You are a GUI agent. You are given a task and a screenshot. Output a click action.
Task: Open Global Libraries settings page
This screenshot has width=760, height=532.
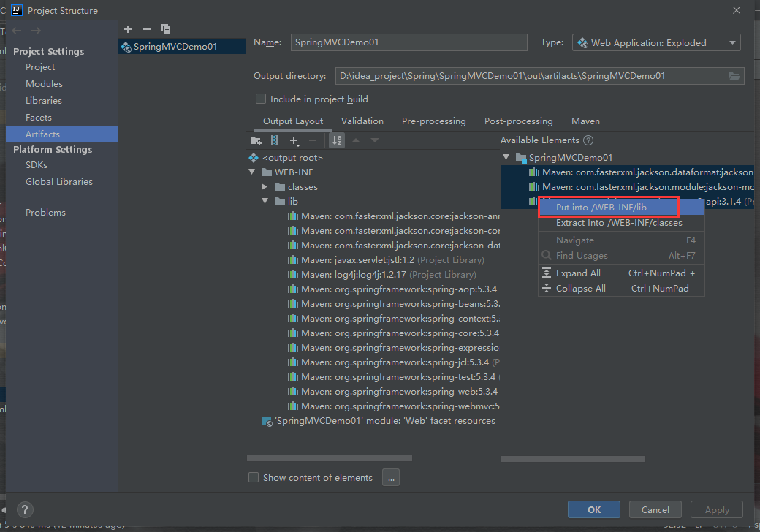pyautogui.click(x=59, y=182)
